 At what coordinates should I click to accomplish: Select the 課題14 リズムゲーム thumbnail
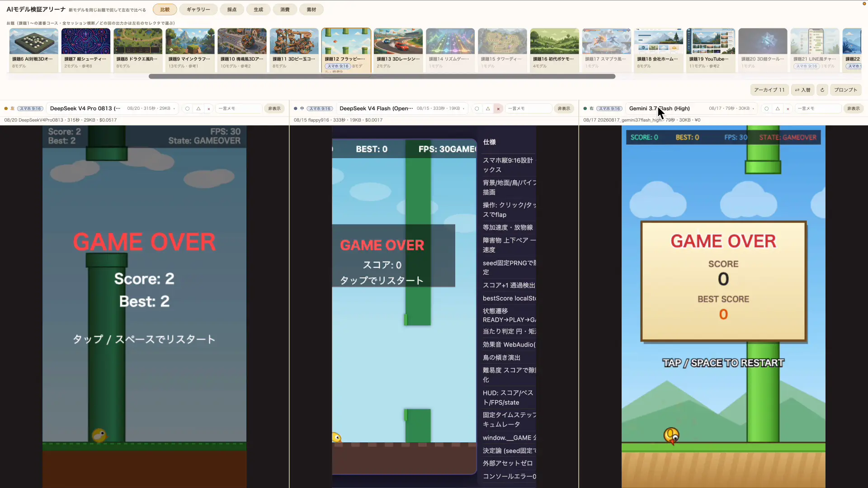click(x=450, y=50)
